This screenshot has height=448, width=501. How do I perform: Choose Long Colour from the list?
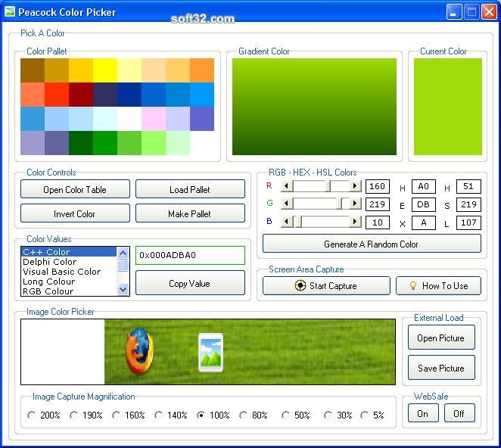point(69,282)
